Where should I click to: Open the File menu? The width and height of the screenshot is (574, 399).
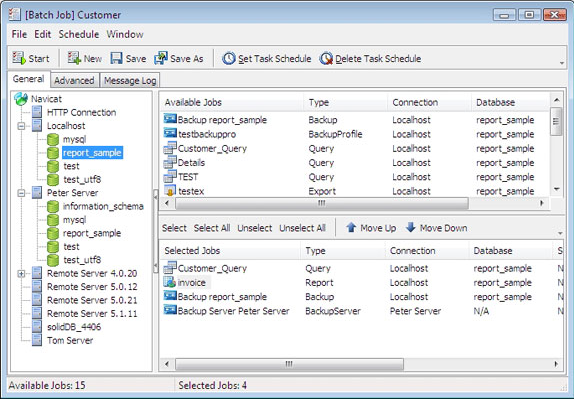pos(19,34)
